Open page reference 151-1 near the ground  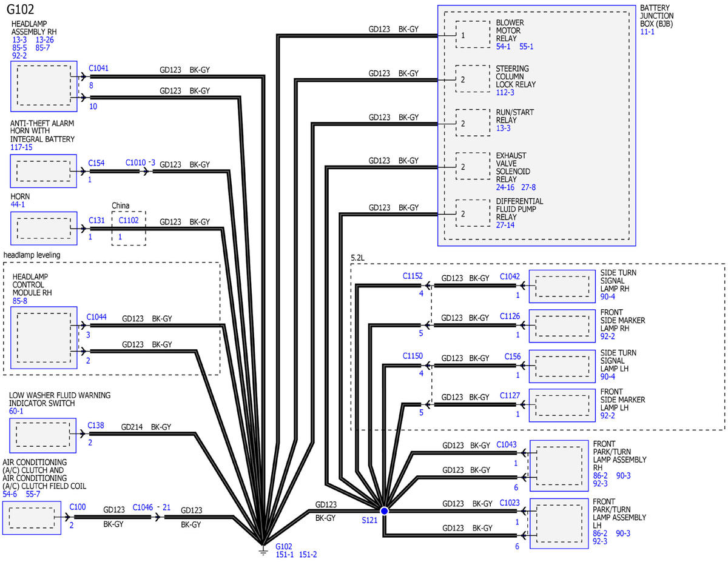point(285,554)
